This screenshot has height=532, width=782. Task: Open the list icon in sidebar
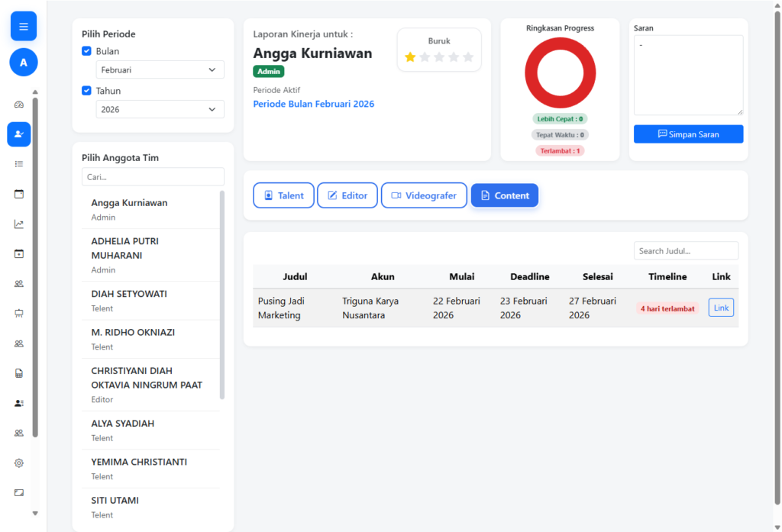[x=19, y=164]
